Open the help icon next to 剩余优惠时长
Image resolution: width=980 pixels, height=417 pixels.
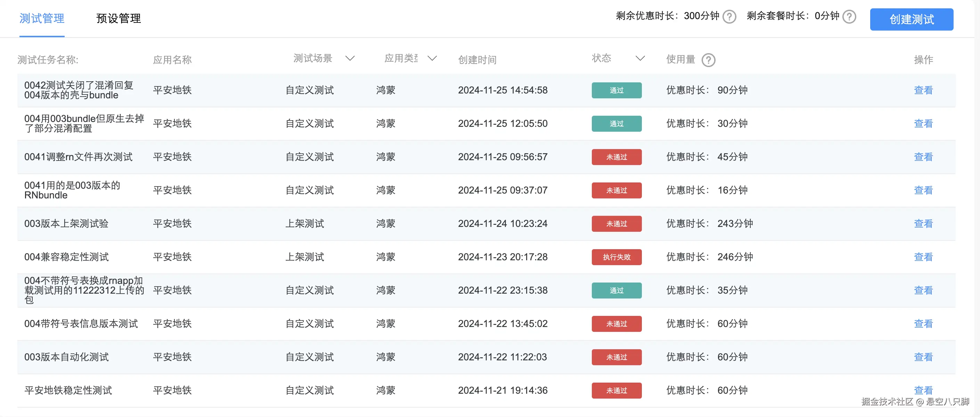point(729,16)
